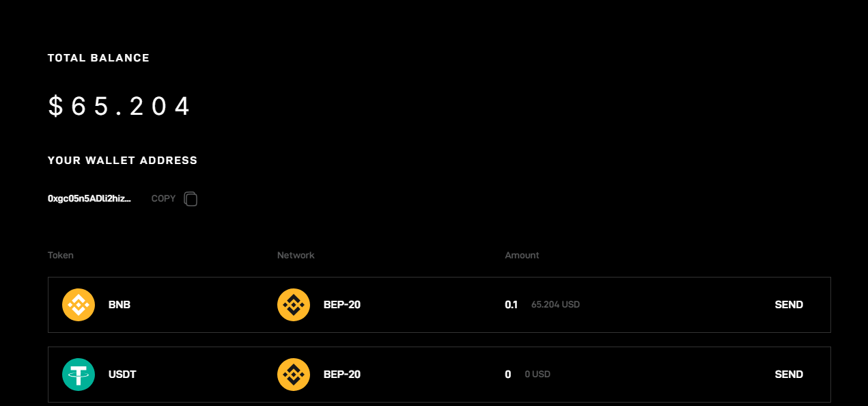Click the 65.204 USD value in BNB row
This screenshot has width=868, height=406.
click(x=555, y=305)
